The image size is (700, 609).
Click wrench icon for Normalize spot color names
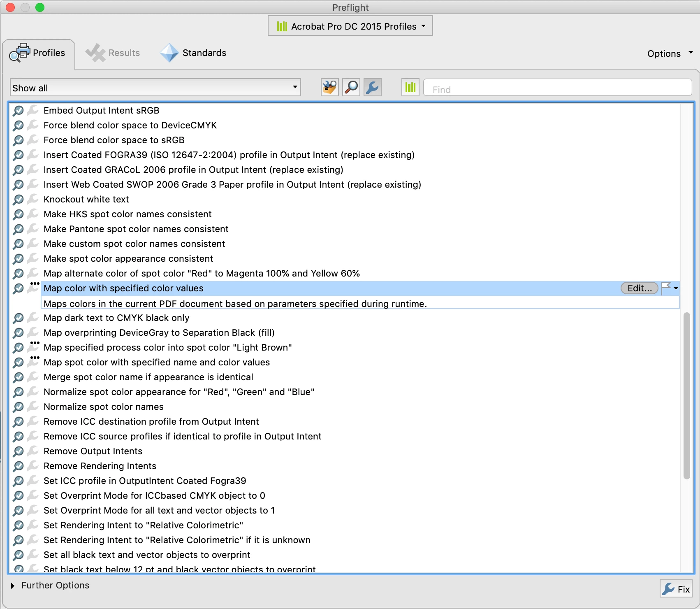[x=32, y=407]
